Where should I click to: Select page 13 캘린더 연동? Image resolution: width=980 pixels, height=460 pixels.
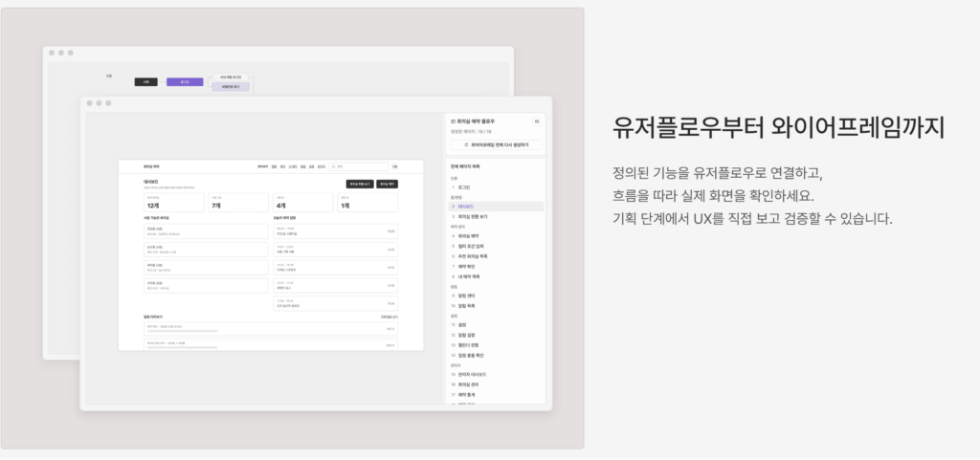coord(497,345)
